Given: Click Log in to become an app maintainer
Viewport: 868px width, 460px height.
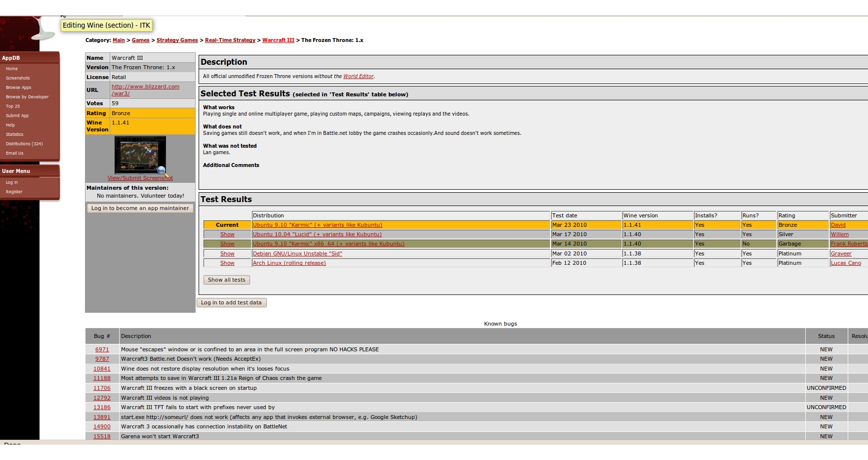Looking at the screenshot, I should 140,208.
